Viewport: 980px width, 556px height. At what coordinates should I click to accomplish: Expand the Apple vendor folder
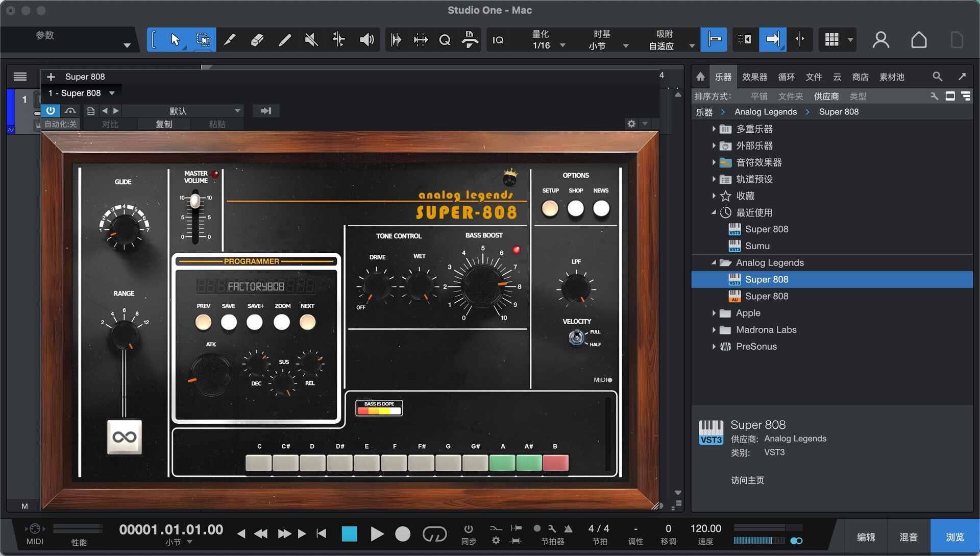pyautogui.click(x=714, y=313)
